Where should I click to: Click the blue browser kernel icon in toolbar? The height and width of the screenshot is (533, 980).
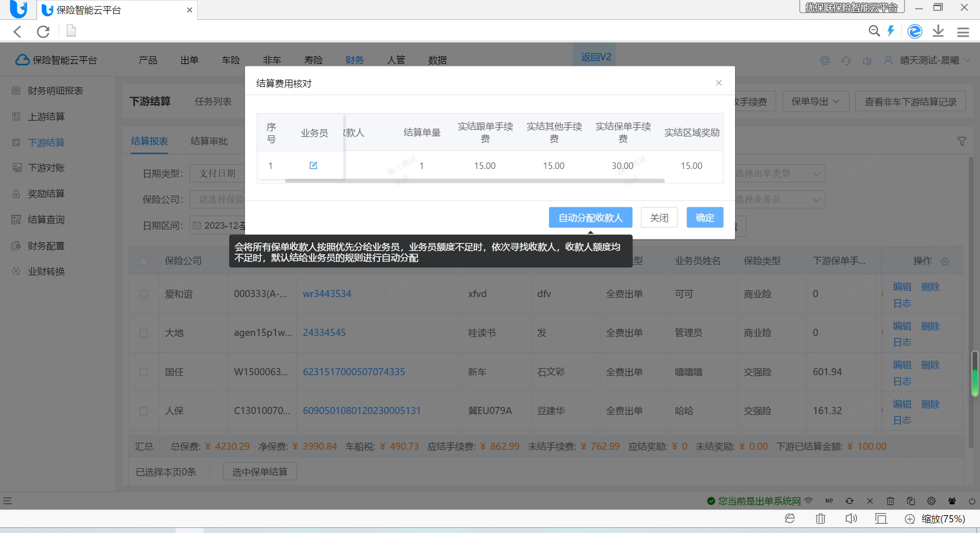pos(915,31)
